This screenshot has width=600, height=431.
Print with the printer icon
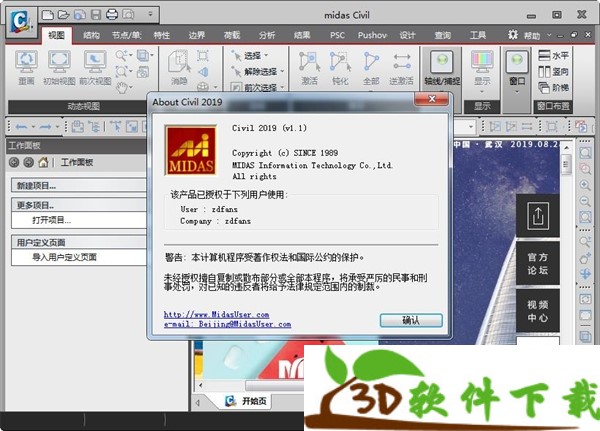pyautogui.click(x=112, y=15)
